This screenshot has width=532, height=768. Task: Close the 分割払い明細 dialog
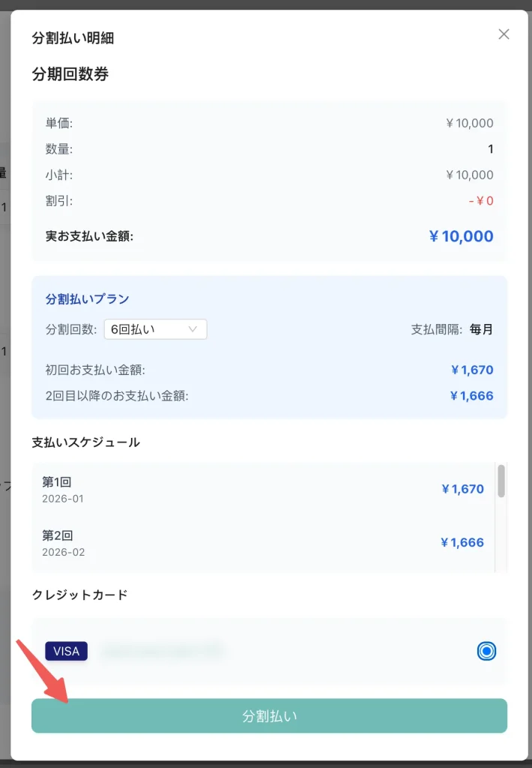(504, 34)
